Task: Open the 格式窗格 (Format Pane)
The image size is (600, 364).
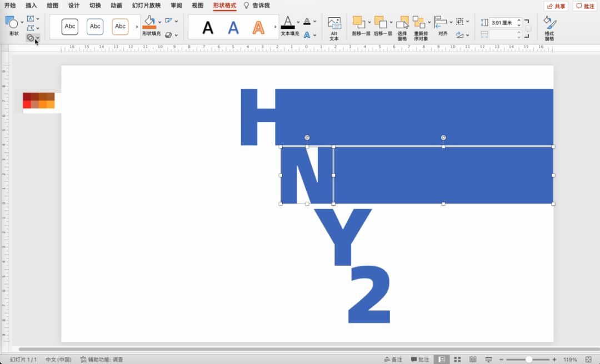Action: click(x=549, y=28)
